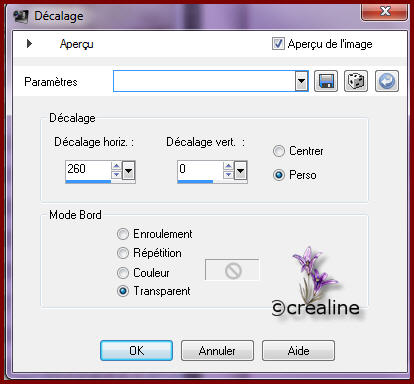This screenshot has height=384, width=414.
Task: Decrease the Décalage vert. value with down arrow
Action: (228, 175)
